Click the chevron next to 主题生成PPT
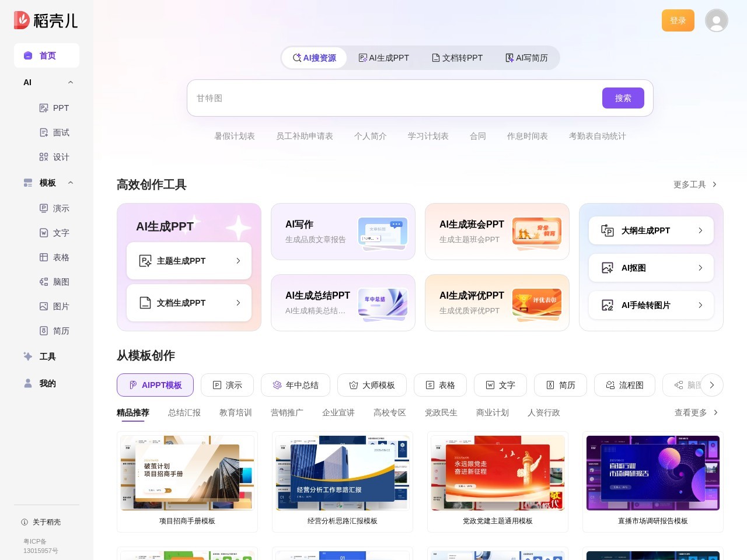The width and height of the screenshot is (747, 560). point(238,261)
